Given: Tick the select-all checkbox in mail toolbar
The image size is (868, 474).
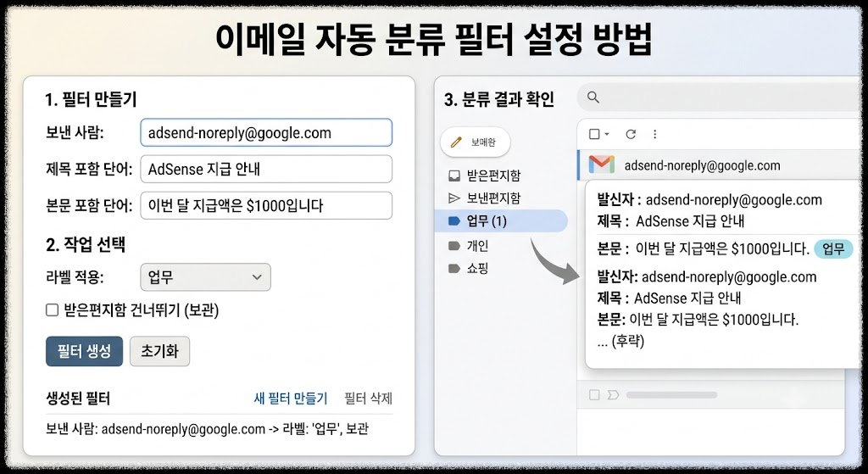Looking at the screenshot, I should click(594, 134).
